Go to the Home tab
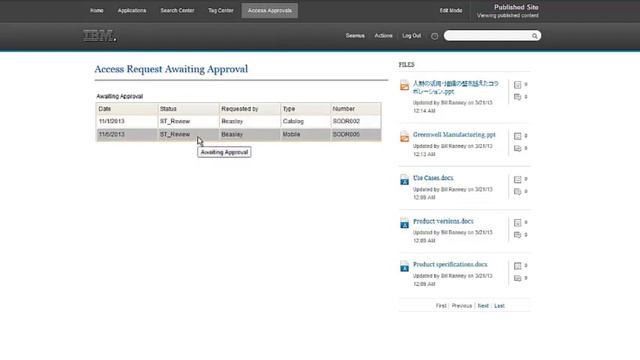Viewport: 640px width, 360px height. (x=97, y=11)
